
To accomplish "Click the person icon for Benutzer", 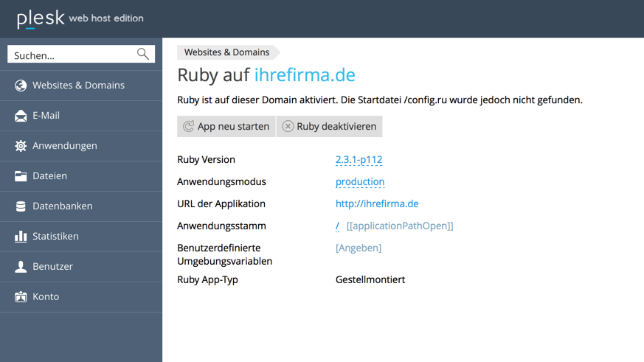I will pyautogui.click(x=21, y=267).
